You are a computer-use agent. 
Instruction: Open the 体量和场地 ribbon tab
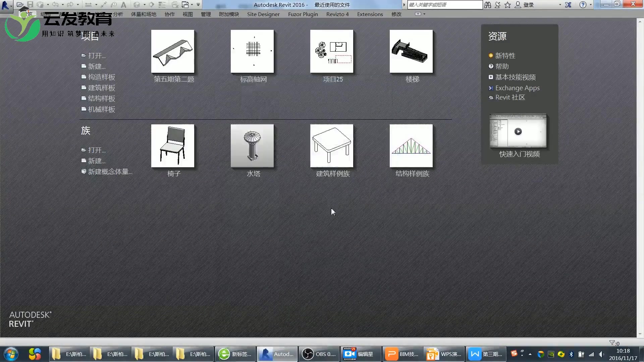point(144,14)
